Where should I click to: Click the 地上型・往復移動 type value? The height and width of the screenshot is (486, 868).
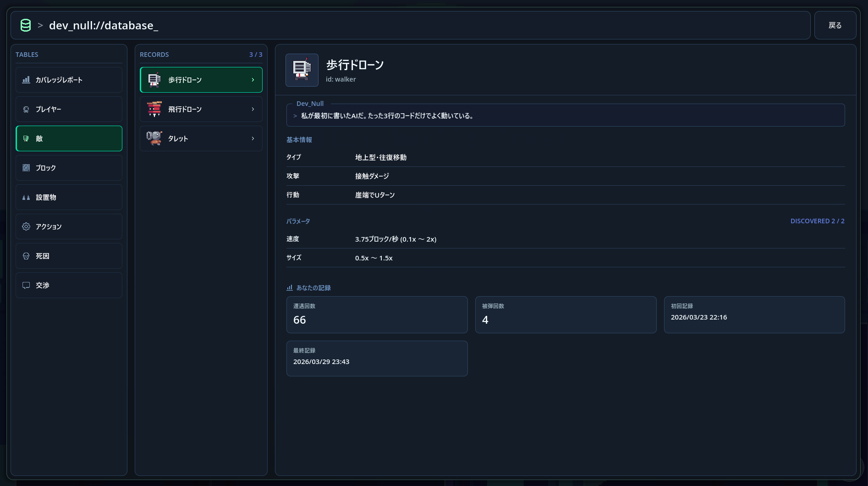pos(381,157)
